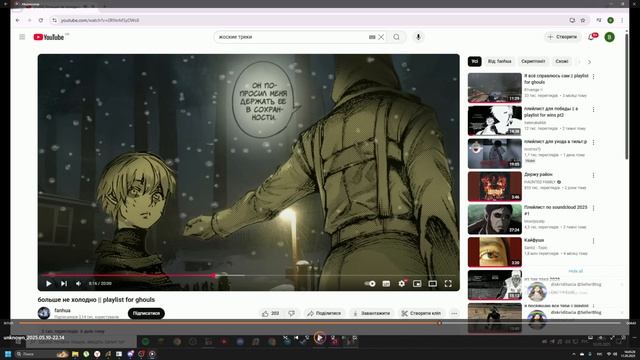The height and width of the screenshot is (360, 640).
Task: Open YouTube notifications bell
Action: point(591,37)
